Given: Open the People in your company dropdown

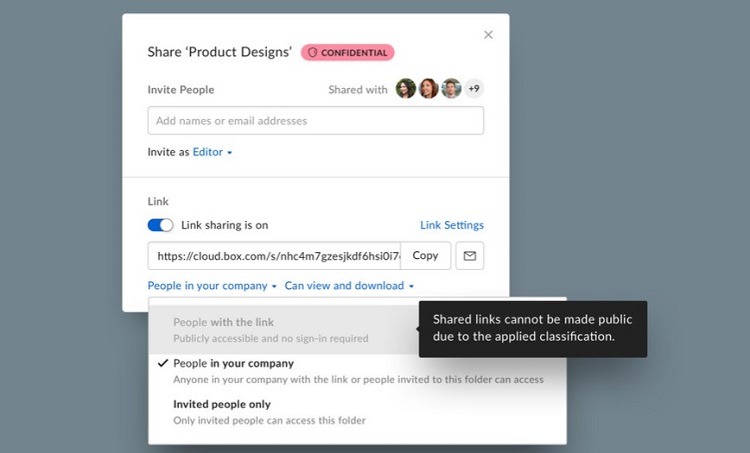Looking at the screenshot, I should tap(212, 286).
